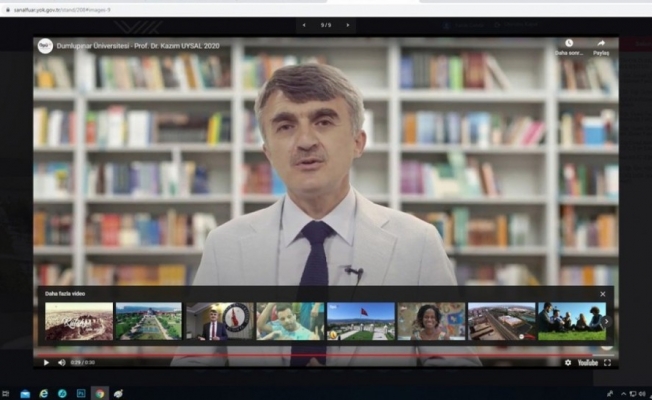
Task: Open the video on YouTube via the logo
Action: pyautogui.click(x=589, y=362)
